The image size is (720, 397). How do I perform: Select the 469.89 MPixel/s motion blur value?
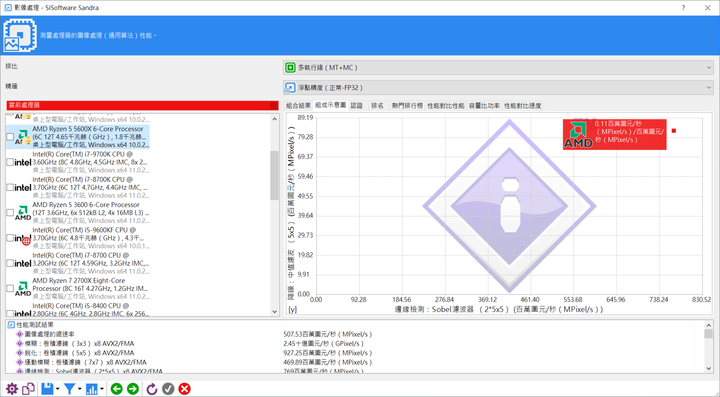pos(328,362)
